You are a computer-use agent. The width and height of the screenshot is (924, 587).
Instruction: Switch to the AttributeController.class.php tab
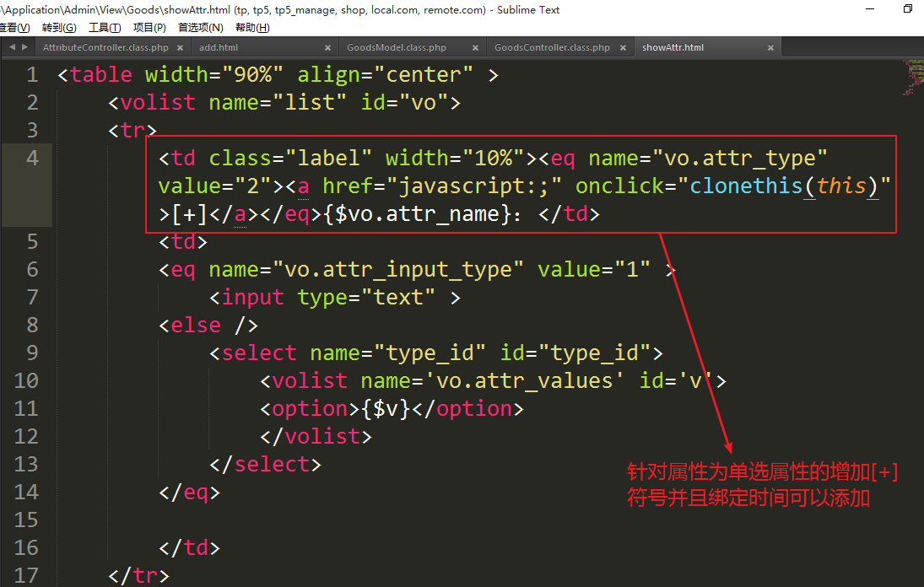point(105,48)
